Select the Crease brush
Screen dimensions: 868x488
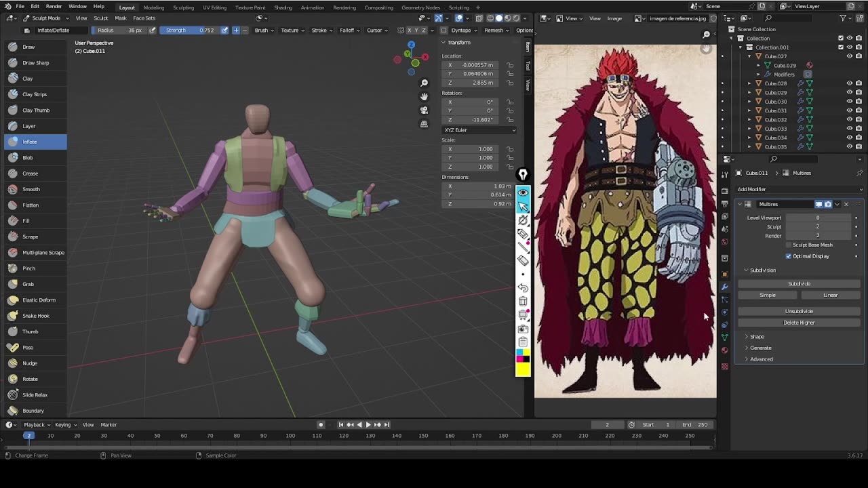[x=35, y=174]
